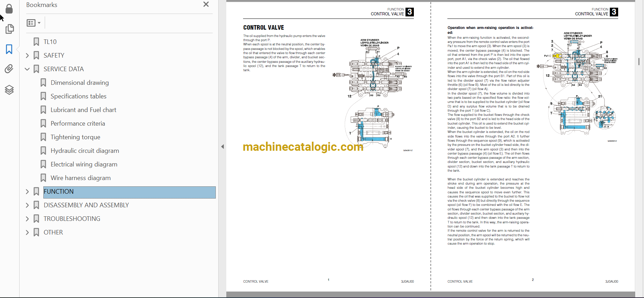Viewport: 644px width, 298px height.
Task: Select the SAFETY bookmark label
Action: point(54,55)
